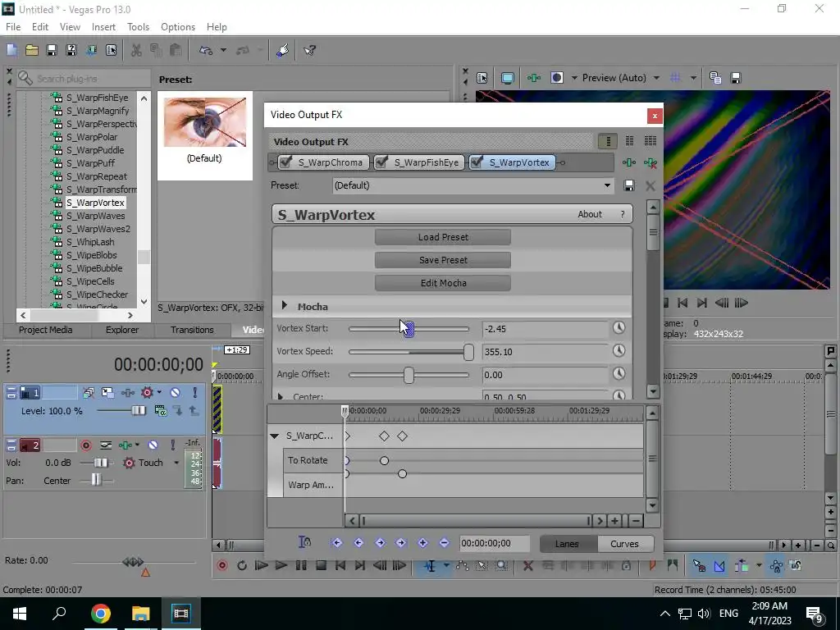840x630 pixels.
Task: Open Video Output FX from preview toolbar
Action: pyautogui.click(x=533, y=78)
